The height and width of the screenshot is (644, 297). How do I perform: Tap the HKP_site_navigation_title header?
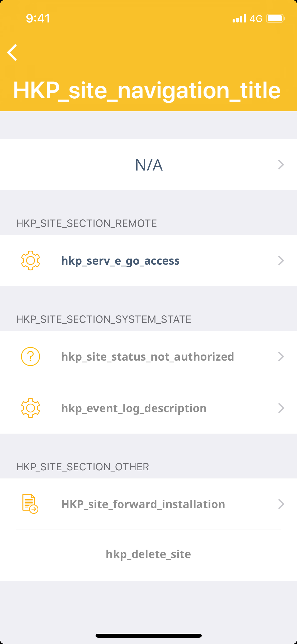[147, 90]
